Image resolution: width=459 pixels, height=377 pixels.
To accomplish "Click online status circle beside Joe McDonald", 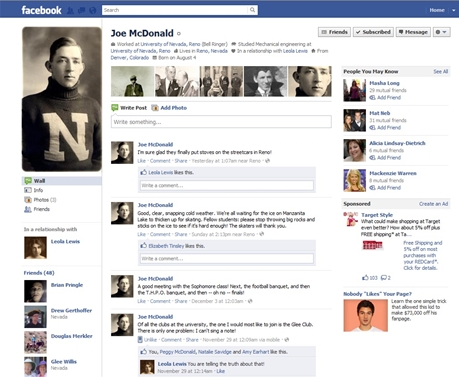I will [x=179, y=33].
